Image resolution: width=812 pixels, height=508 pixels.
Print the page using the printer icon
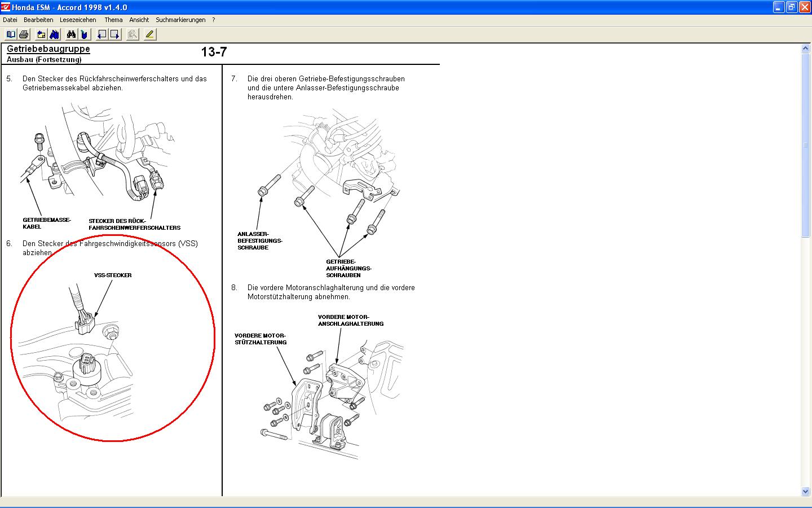click(x=24, y=34)
